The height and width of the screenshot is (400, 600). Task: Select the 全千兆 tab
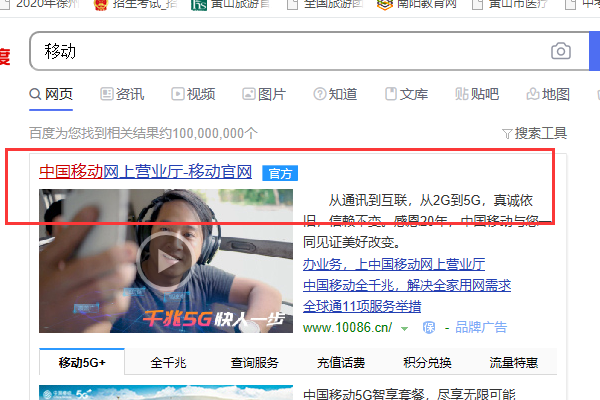[168, 362]
